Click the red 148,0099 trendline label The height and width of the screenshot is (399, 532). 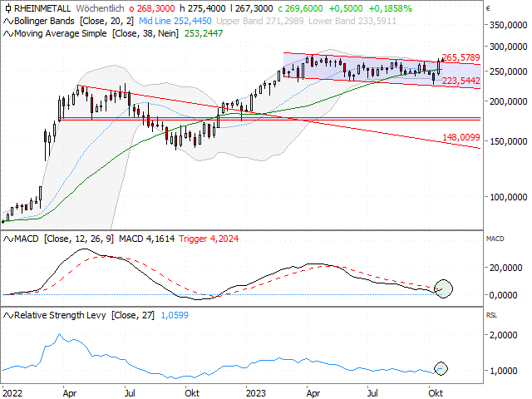tap(461, 137)
